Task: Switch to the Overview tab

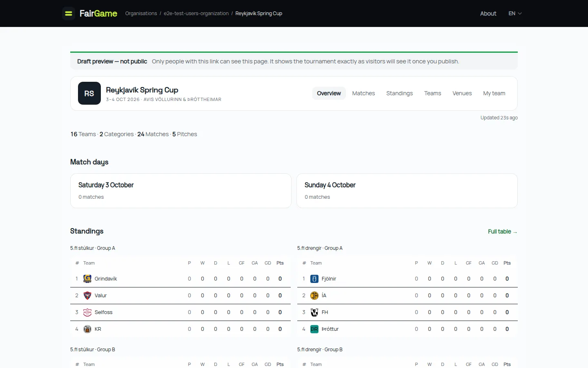Action: (329, 93)
